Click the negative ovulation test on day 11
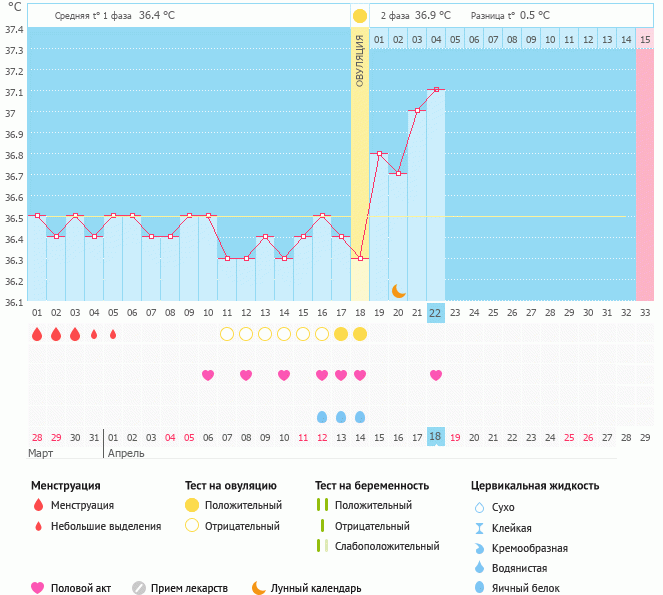Viewport: 663px width, 595px height. tap(227, 334)
